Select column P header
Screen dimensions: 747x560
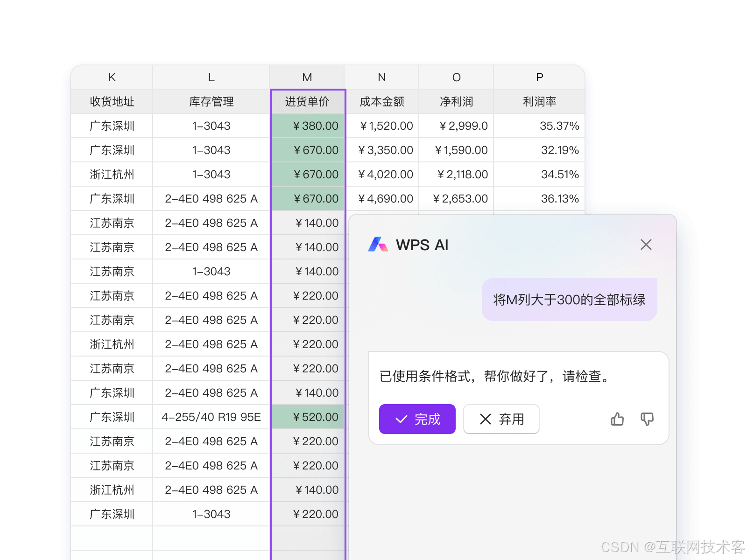(539, 77)
